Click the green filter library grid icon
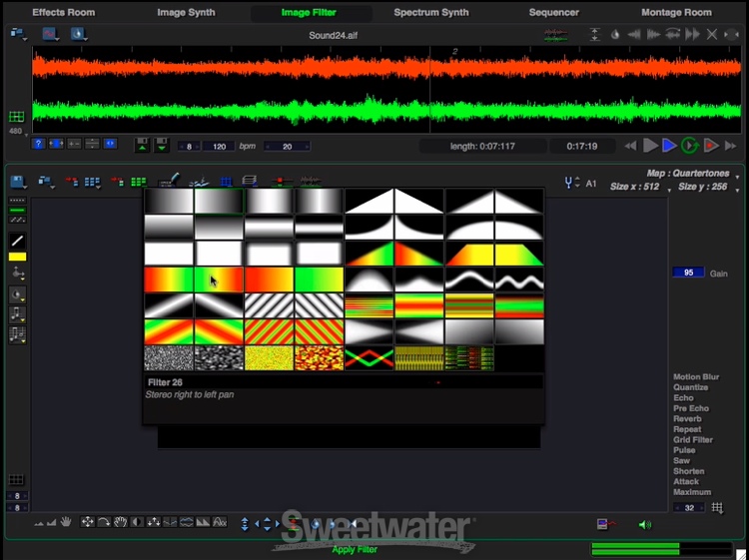The image size is (749, 560). [139, 182]
